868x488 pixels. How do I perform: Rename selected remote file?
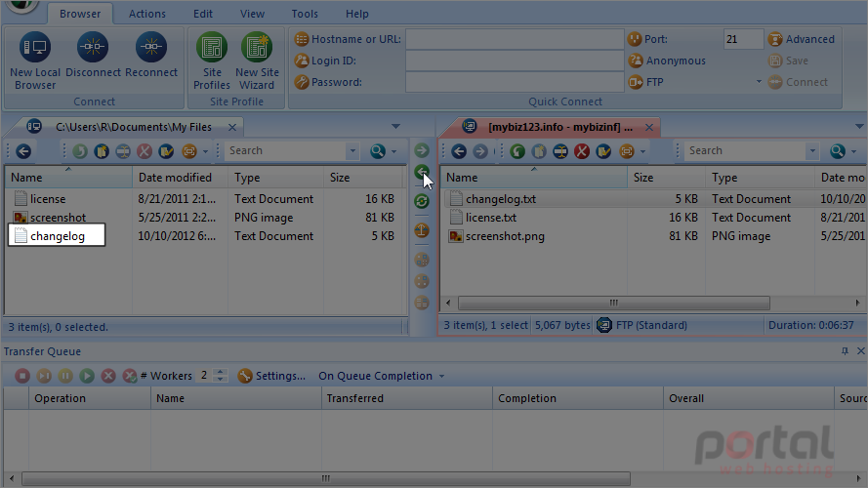pos(560,151)
